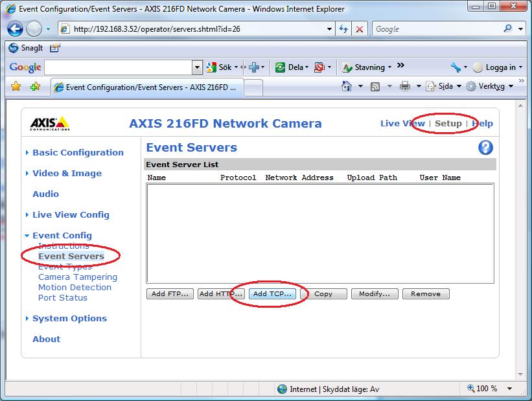Stop loading with the red X icon

tap(360, 29)
